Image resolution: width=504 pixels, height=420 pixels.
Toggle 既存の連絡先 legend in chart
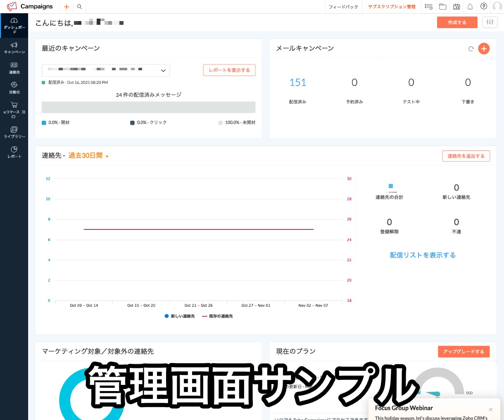pyautogui.click(x=218, y=316)
